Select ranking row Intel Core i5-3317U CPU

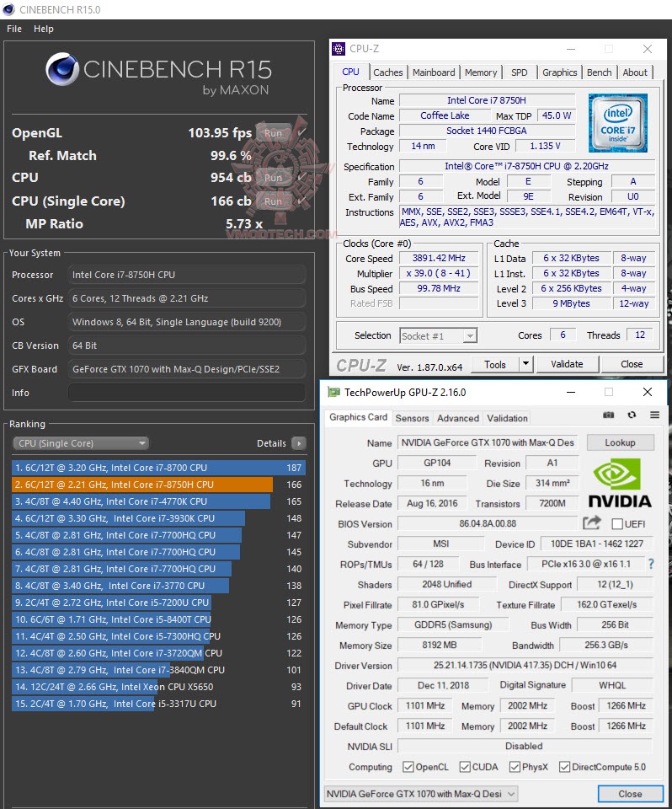(x=159, y=704)
